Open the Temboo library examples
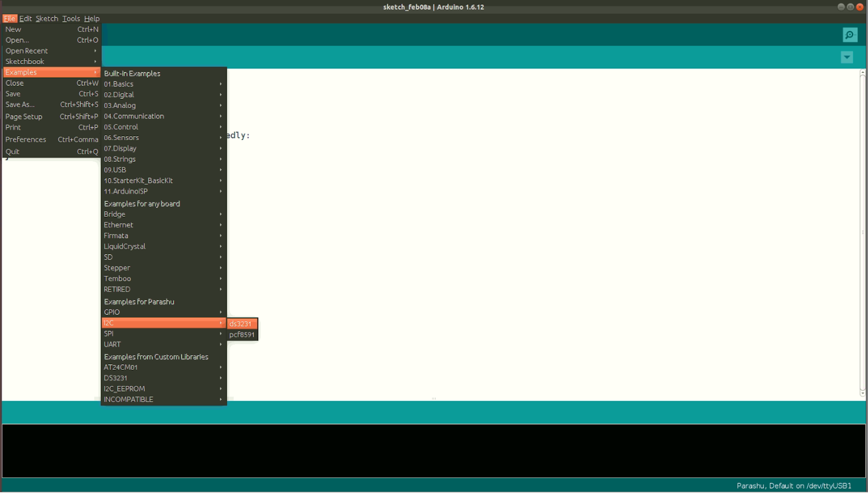The image size is (868, 493). tap(163, 279)
